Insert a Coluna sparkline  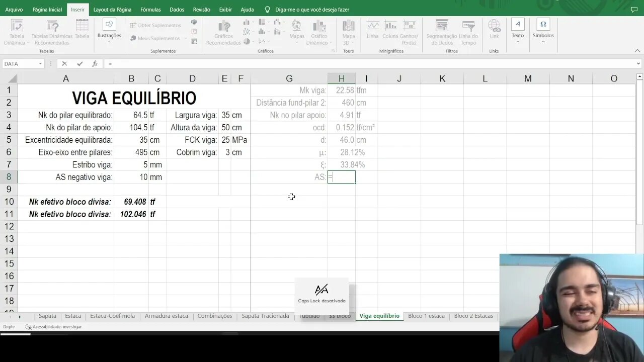pos(390,29)
